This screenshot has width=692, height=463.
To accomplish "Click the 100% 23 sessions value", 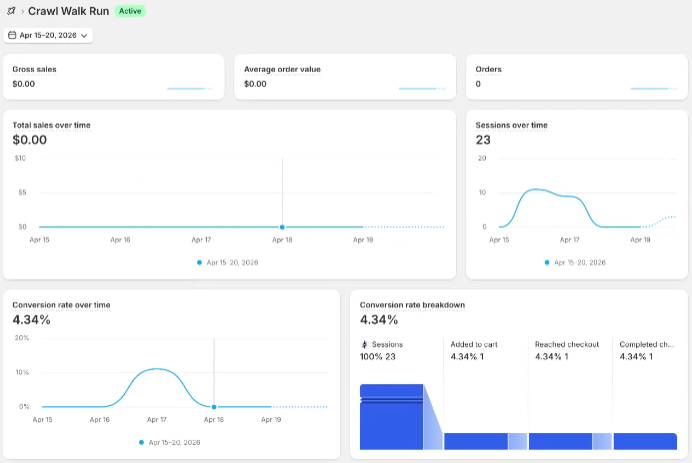I will point(377,357).
